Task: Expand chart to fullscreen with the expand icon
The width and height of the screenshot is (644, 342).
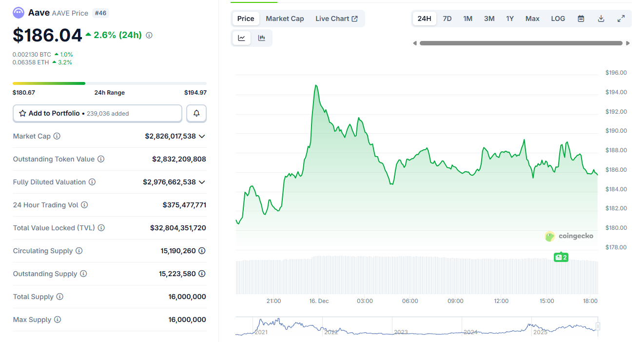Action: tap(621, 18)
